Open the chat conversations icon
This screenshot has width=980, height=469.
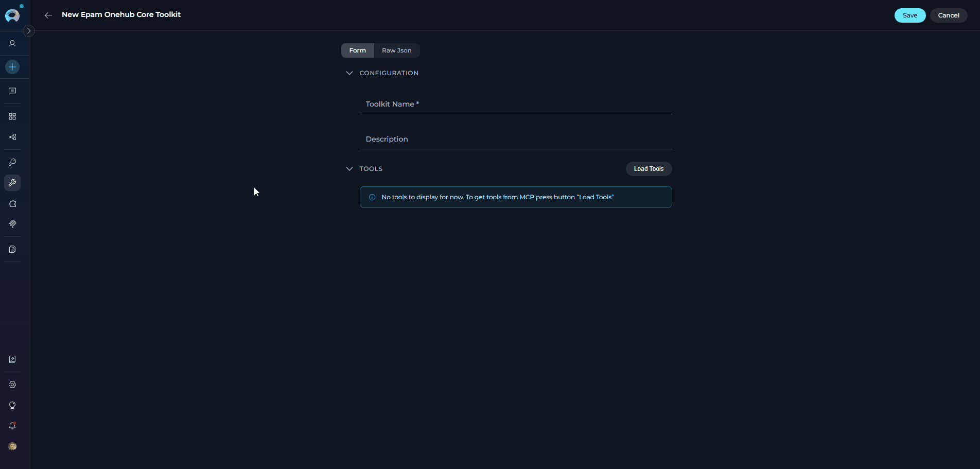coord(12,91)
